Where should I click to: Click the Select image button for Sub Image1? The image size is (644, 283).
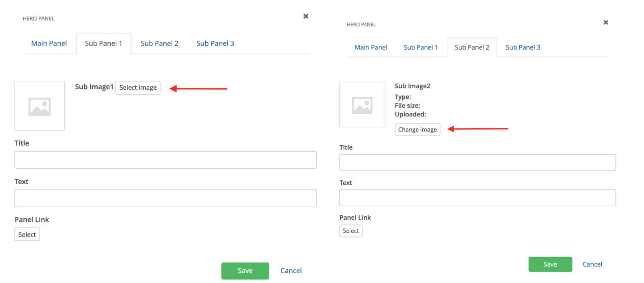[x=138, y=88]
